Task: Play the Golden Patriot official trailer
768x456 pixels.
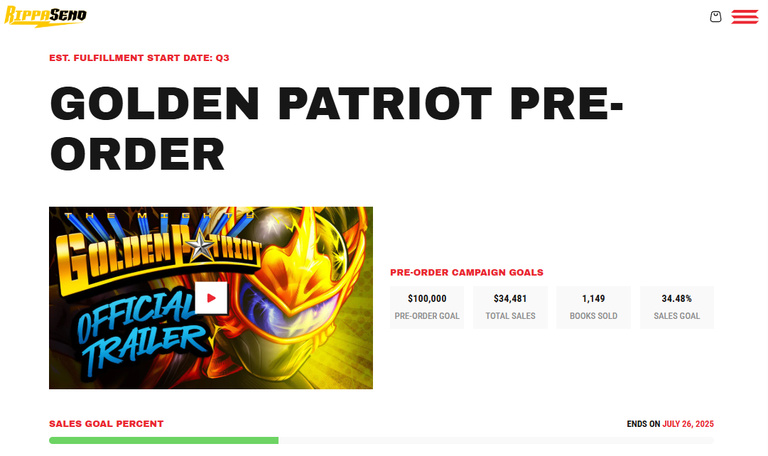Action: 211,298
